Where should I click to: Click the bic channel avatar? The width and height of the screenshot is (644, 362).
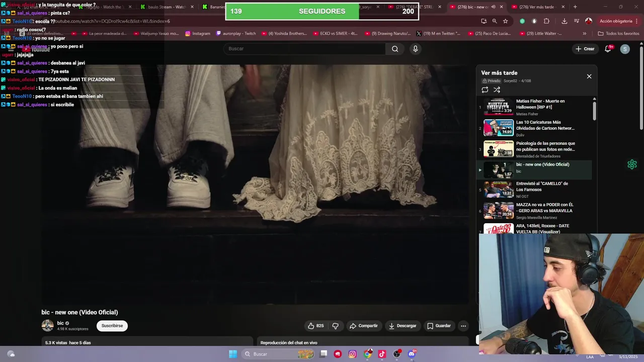pyautogui.click(x=47, y=325)
